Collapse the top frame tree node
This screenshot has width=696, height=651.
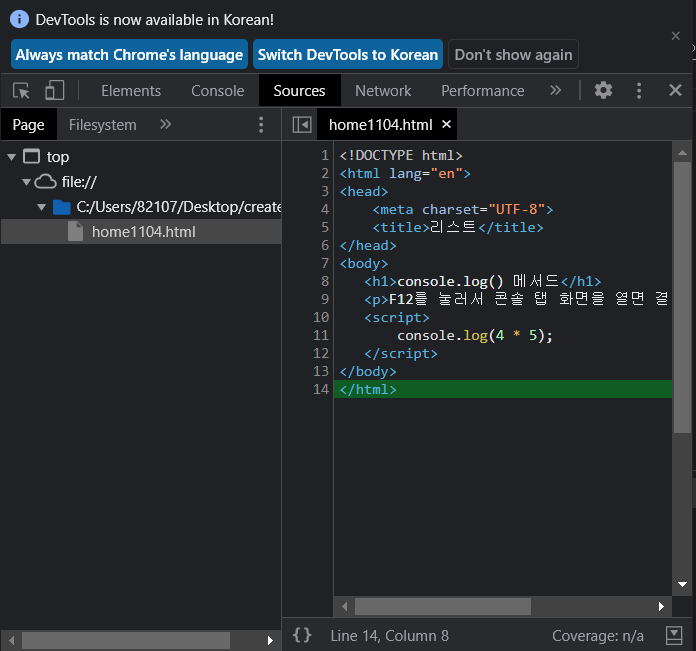point(12,157)
